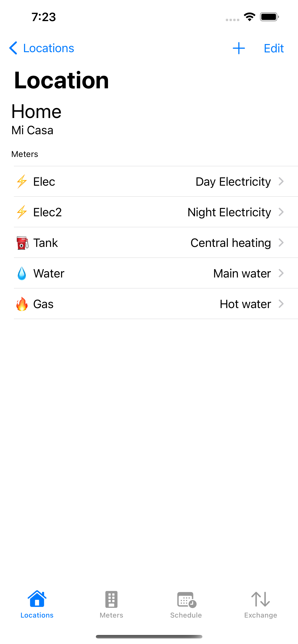
Task: Tap the Exchange arrows icon
Action: pyautogui.click(x=260, y=599)
